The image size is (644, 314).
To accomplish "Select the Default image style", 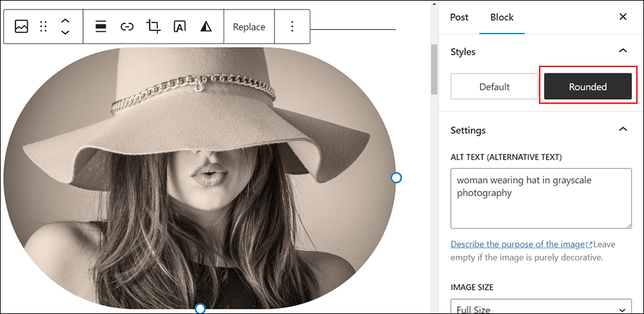I will (x=494, y=86).
